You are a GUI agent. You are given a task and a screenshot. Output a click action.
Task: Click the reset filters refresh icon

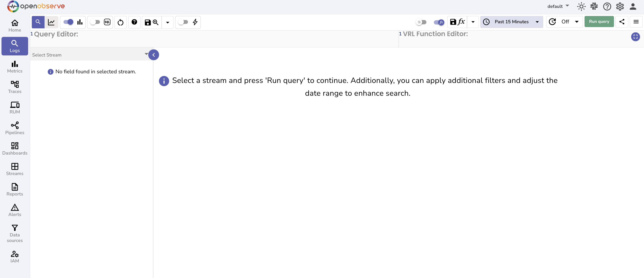(120, 22)
